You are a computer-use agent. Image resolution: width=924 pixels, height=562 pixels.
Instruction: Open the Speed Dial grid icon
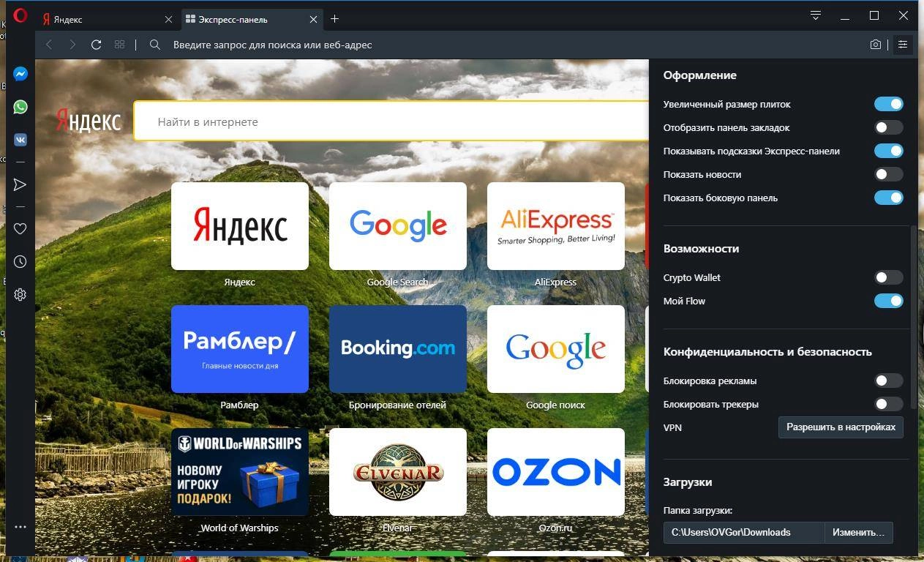(x=119, y=45)
